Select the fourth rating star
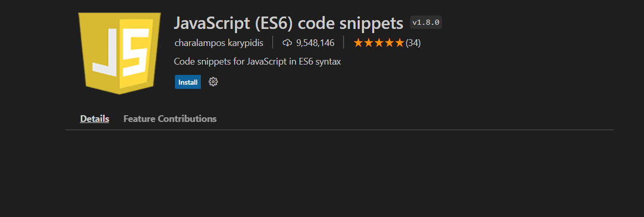 [389, 43]
